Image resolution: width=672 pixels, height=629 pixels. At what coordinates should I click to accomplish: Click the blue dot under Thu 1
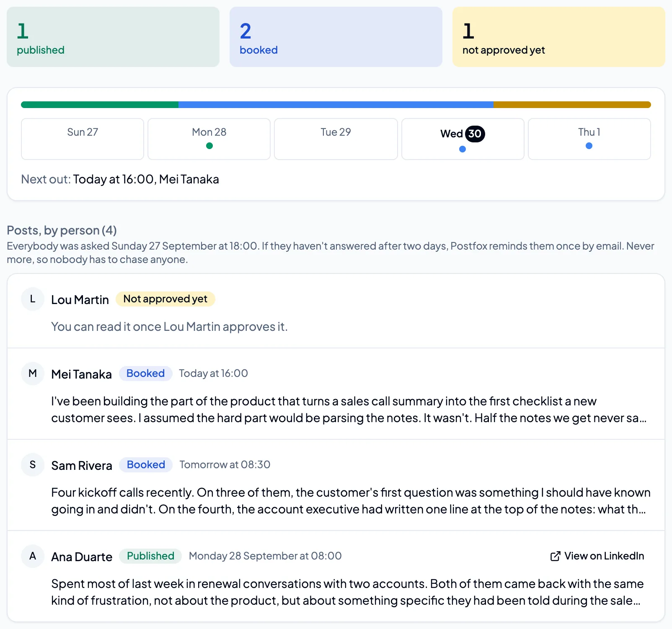coord(589,146)
